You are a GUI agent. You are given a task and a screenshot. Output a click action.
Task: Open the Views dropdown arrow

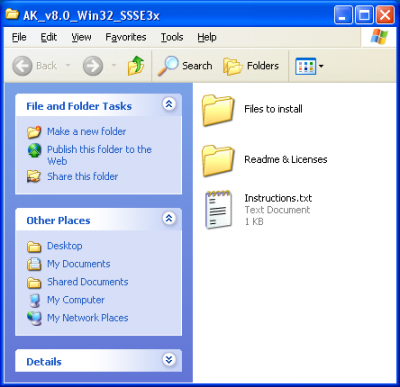click(321, 66)
